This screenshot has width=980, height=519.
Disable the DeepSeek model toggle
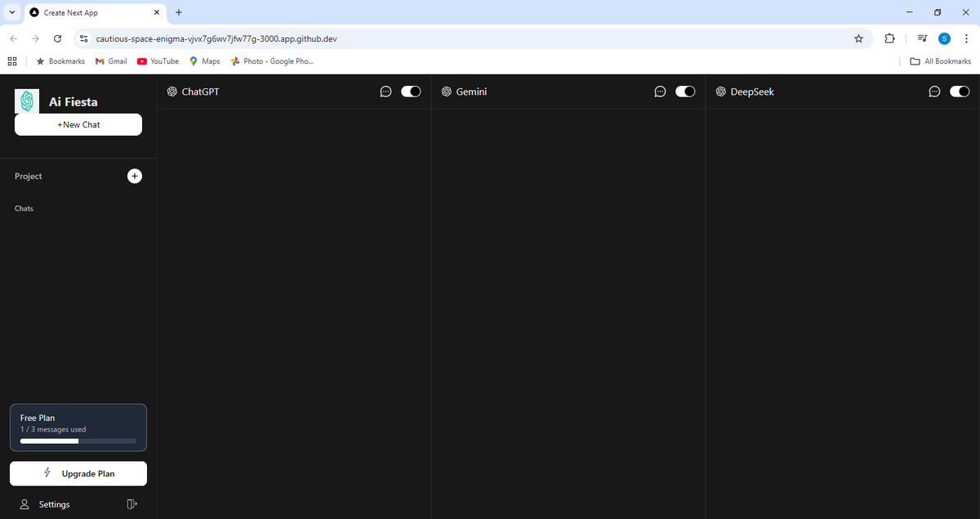(960, 92)
